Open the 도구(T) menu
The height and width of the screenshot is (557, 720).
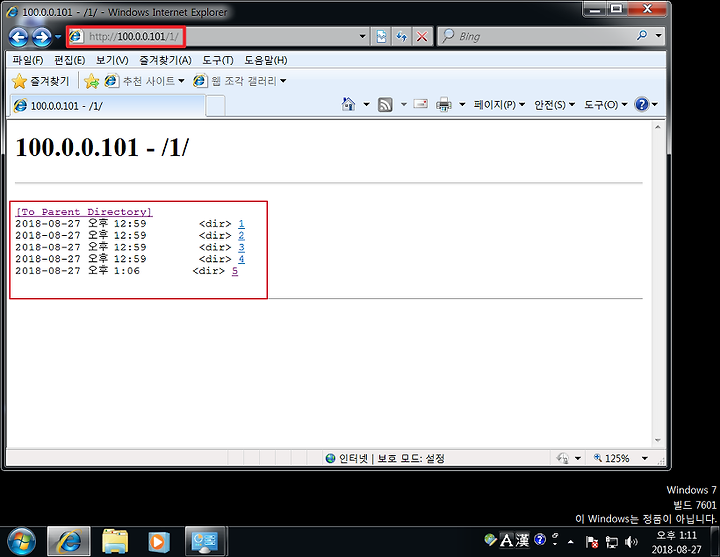coord(218,60)
